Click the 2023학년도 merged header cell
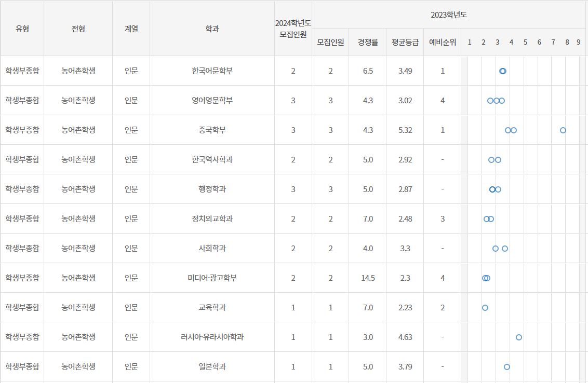 point(449,15)
